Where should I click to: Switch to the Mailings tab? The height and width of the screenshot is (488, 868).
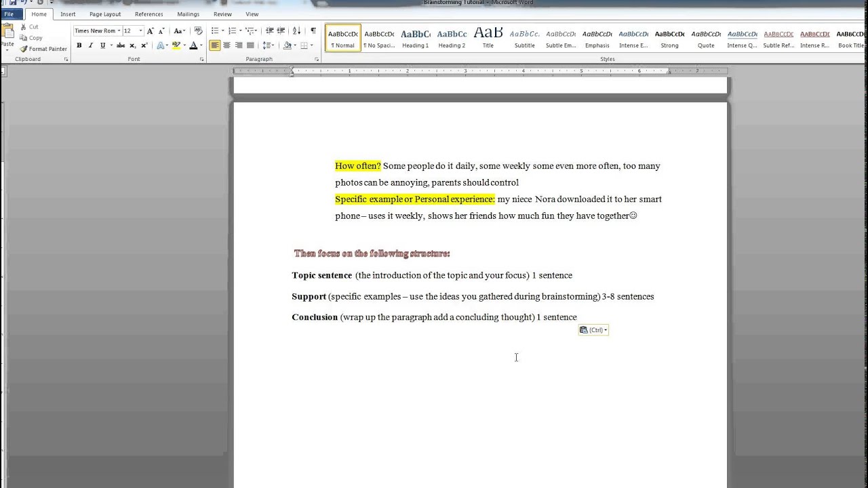[188, 14]
